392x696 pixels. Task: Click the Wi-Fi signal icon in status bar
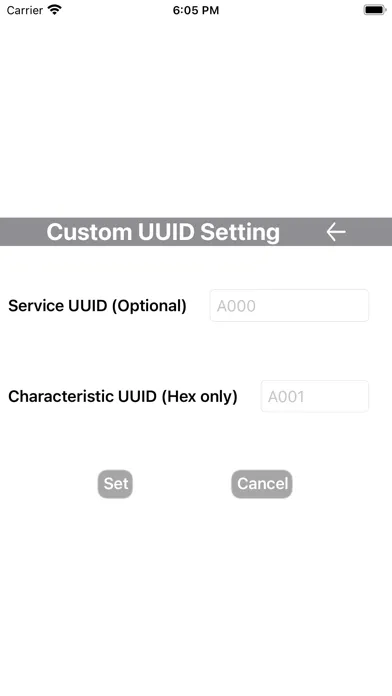[55, 10]
